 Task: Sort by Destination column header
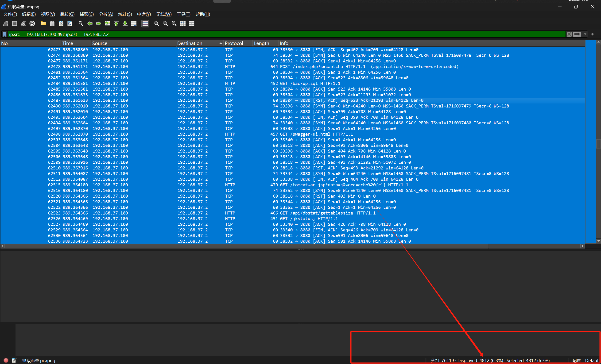190,43
